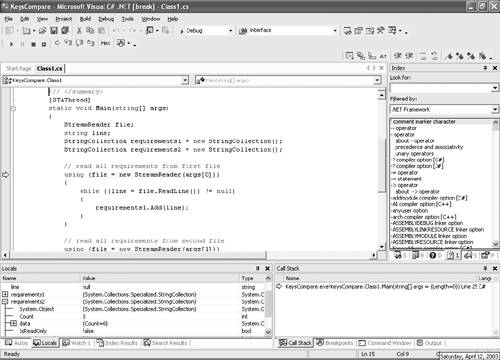This screenshot has width=500, height=360.
Task: Click the Find in Files binoculars icon
Action: coord(243,31)
